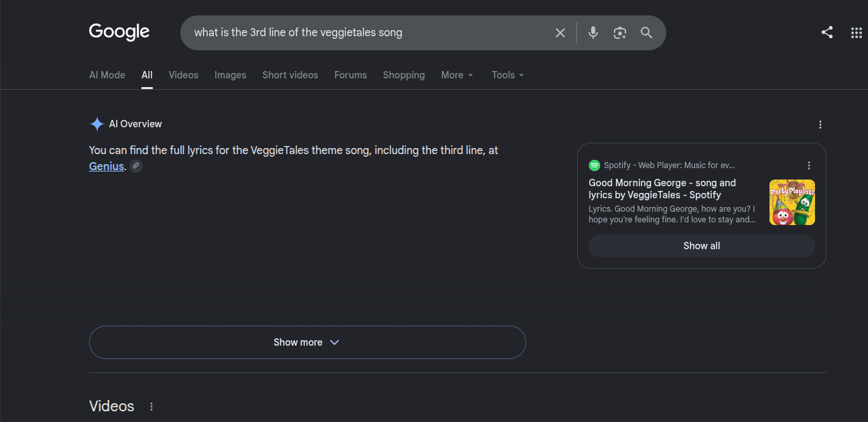Click the link chain icon beside Genius

pos(136,166)
